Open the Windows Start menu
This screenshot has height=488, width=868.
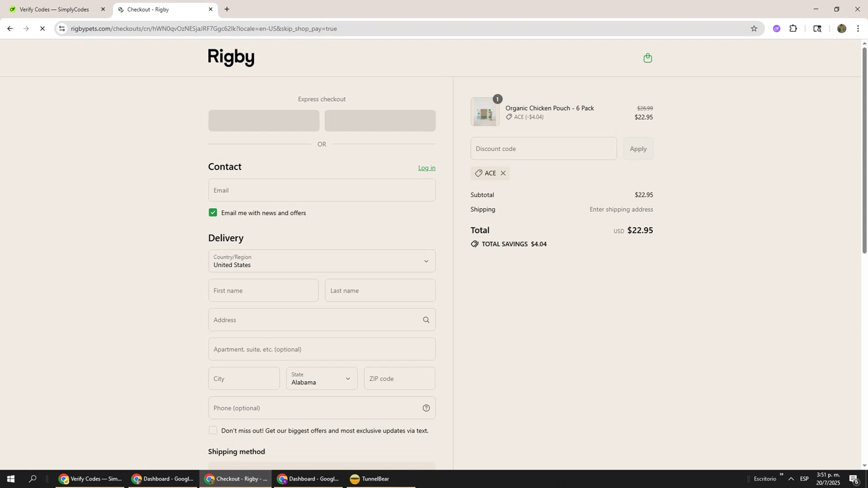(10, 479)
